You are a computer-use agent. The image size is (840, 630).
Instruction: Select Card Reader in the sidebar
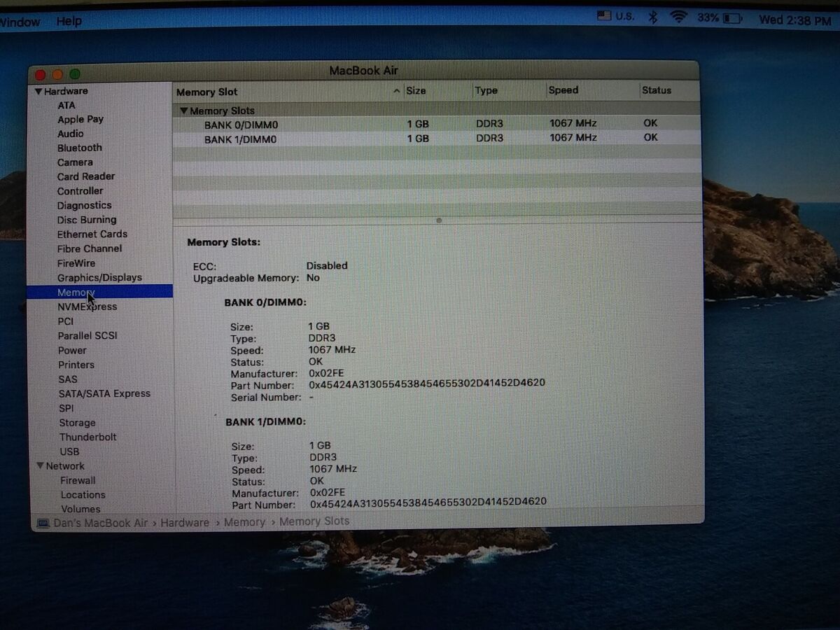(x=86, y=176)
